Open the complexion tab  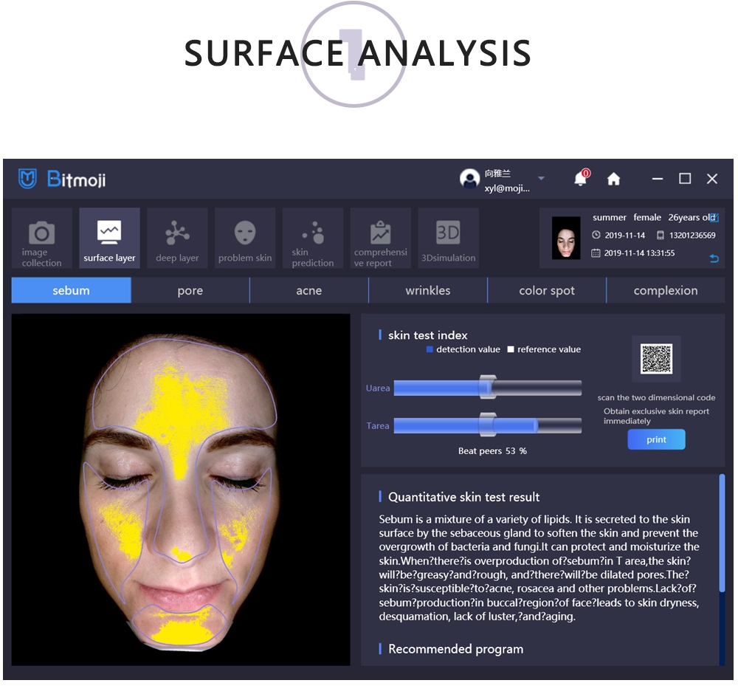coord(666,291)
